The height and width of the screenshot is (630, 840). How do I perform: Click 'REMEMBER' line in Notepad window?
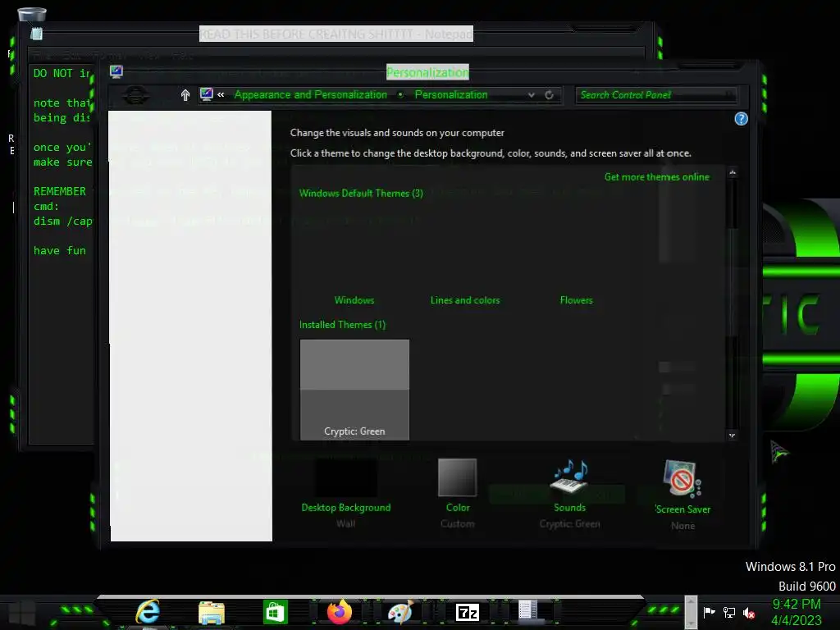tap(59, 191)
